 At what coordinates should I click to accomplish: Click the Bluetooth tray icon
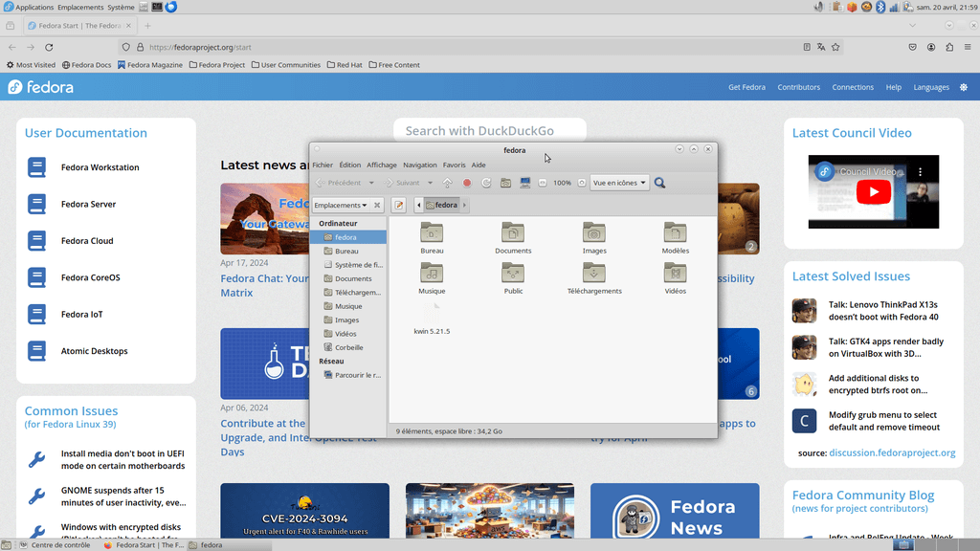click(x=880, y=7)
